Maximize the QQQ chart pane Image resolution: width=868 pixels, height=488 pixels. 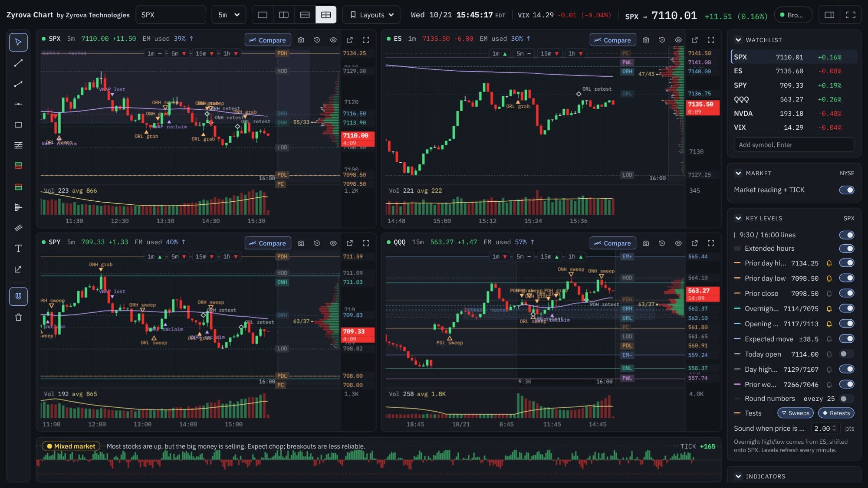pos(711,243)
